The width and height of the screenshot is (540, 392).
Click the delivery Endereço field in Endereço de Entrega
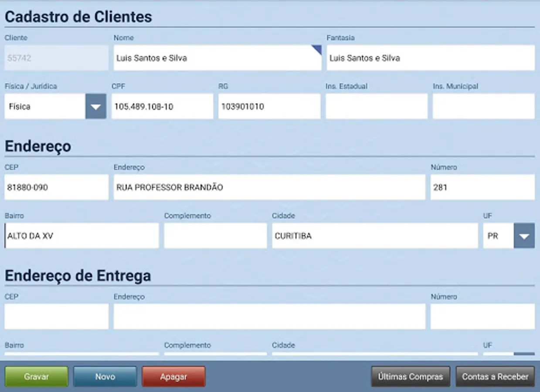[269, 317]
